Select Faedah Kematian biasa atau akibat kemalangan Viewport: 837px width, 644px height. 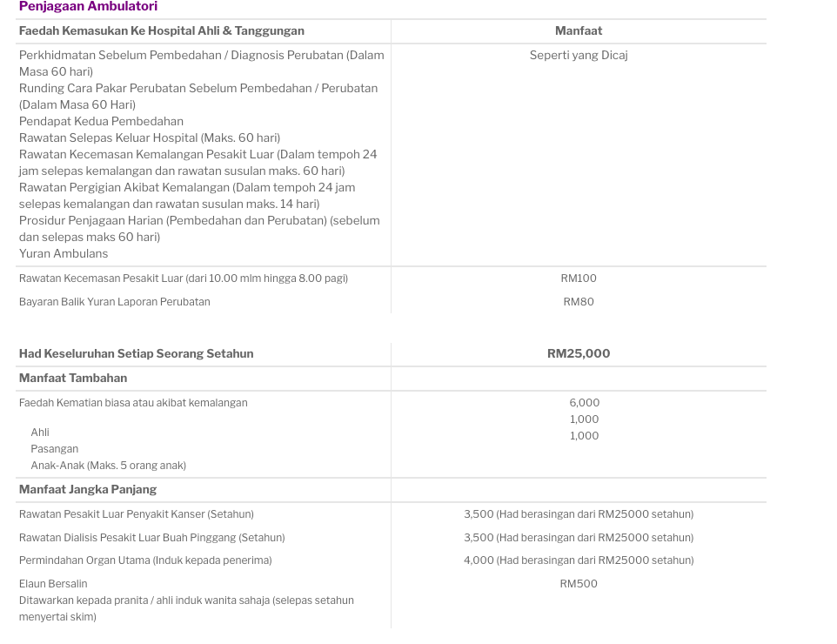133,403
